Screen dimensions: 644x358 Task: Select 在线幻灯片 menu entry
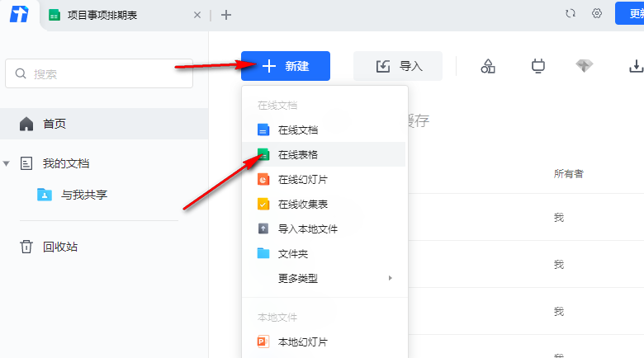(x=302, y=179)
